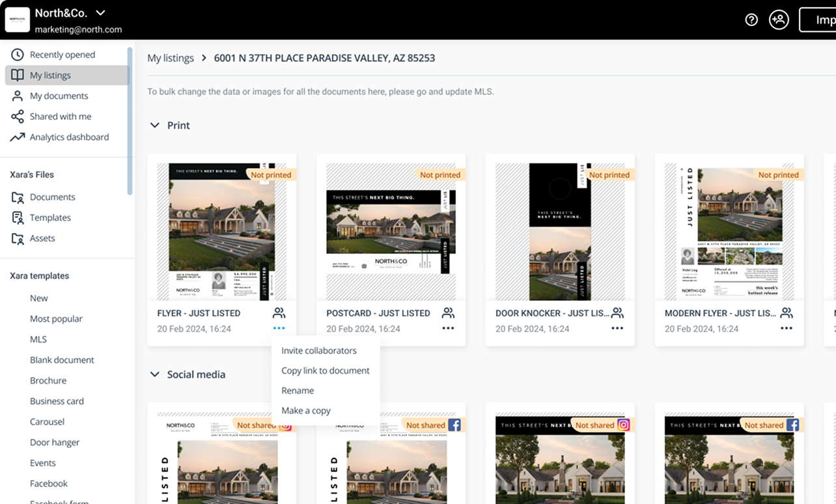The height and width of the screenshot is (504, 836).
Task: Click Not printed badge on DOOR KNOCKER card
Action: [x=610, y=175]
